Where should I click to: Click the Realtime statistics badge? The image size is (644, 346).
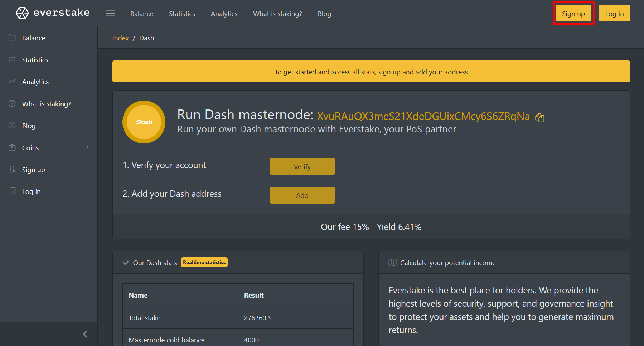point(204,262)
